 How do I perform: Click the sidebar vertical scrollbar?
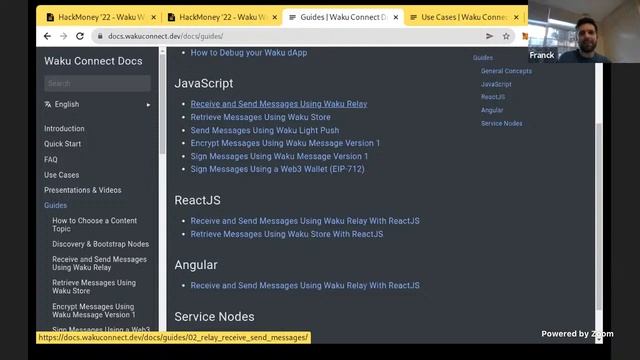(162, 104)
